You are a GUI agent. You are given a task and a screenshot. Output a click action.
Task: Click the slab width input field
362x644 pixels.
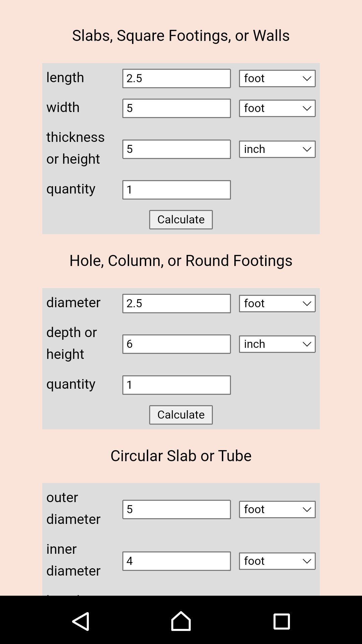tap(177, 108)
